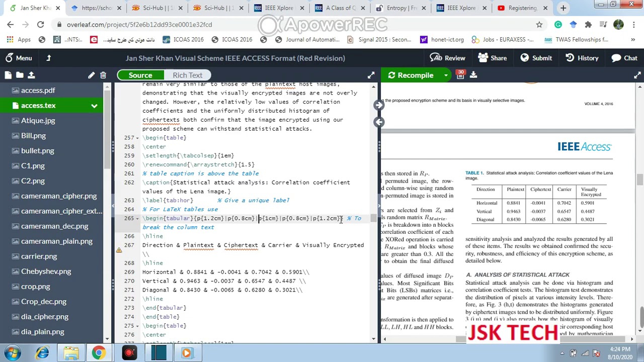Open C2.png file
The height and width of the screenshot is (362, 644).
(33, 181)
